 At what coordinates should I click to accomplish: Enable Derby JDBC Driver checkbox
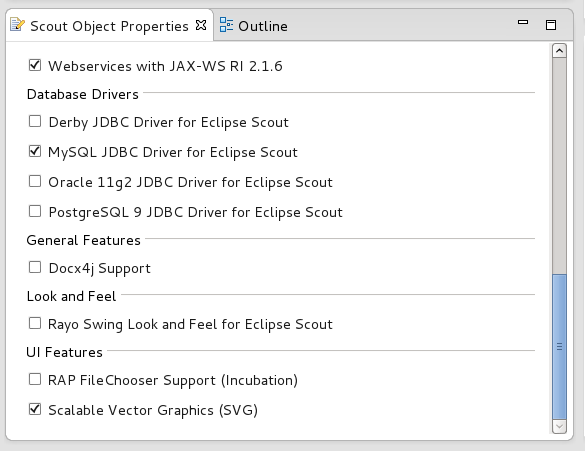click(35, 121)
